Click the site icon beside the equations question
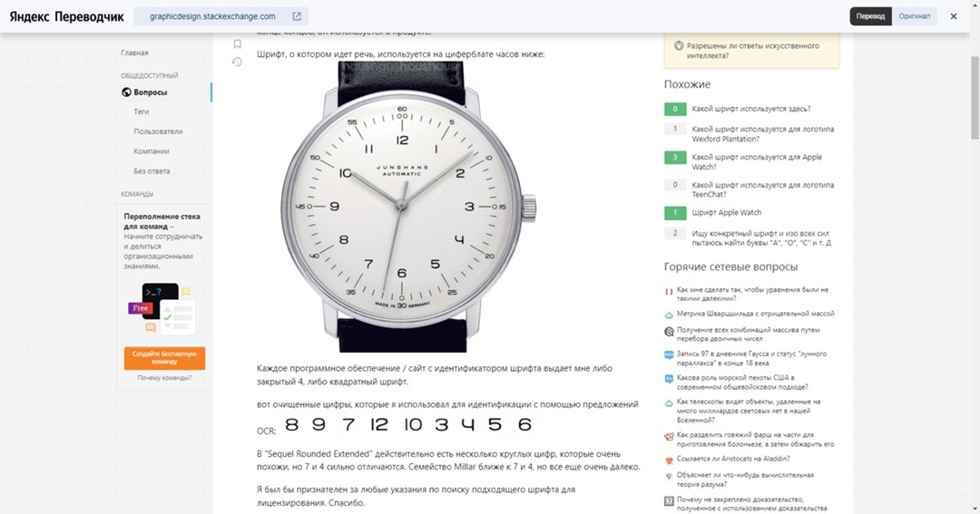 [669, 292]
